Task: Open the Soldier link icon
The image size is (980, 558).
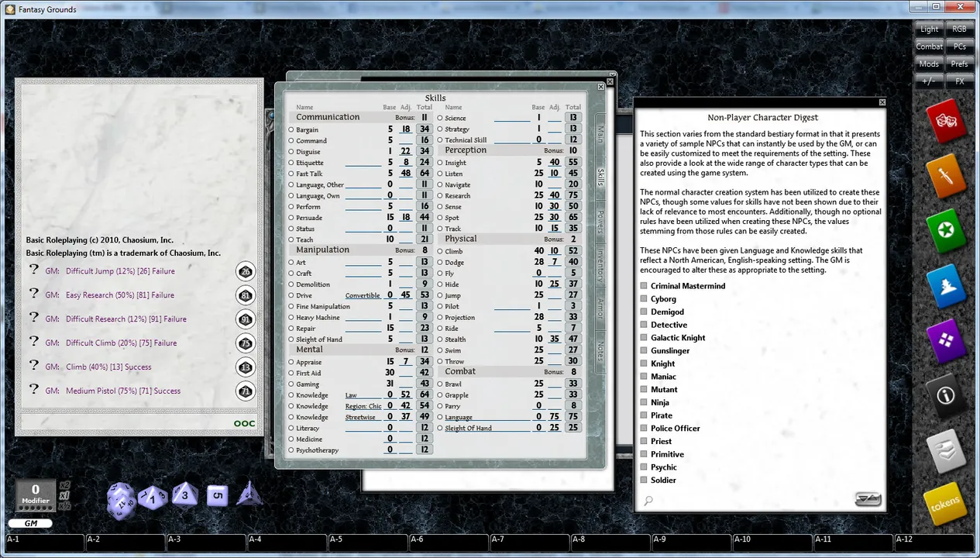Action: click(x=644, y=480)
